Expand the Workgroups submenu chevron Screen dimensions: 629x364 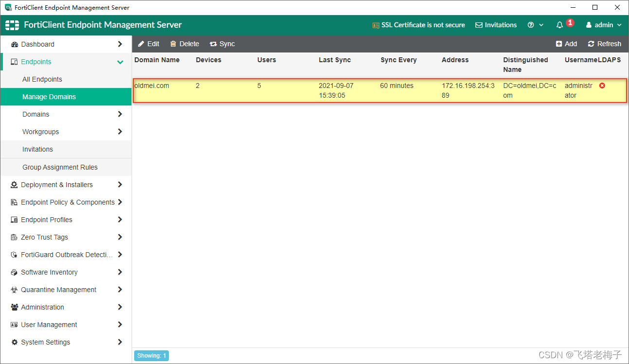pos(120,132)
